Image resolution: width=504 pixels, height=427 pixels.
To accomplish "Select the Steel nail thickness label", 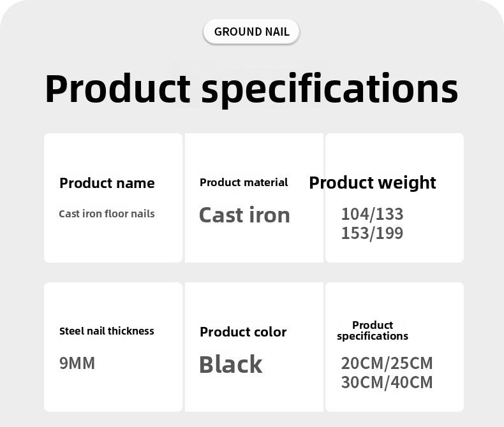I will click(107, 331).
